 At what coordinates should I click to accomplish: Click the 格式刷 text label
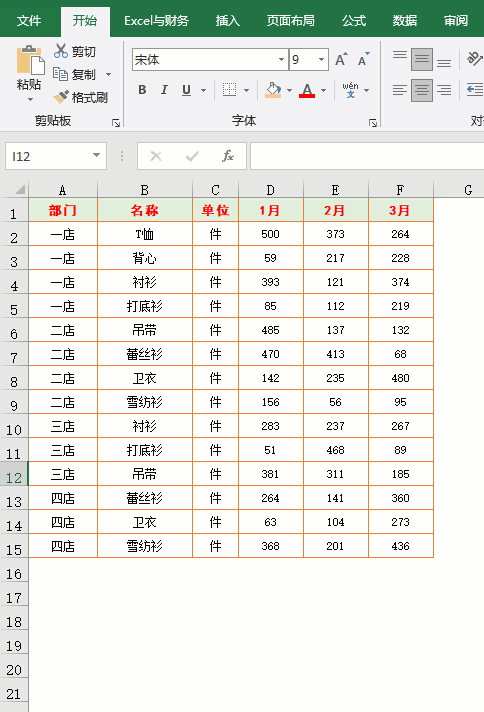89,97
